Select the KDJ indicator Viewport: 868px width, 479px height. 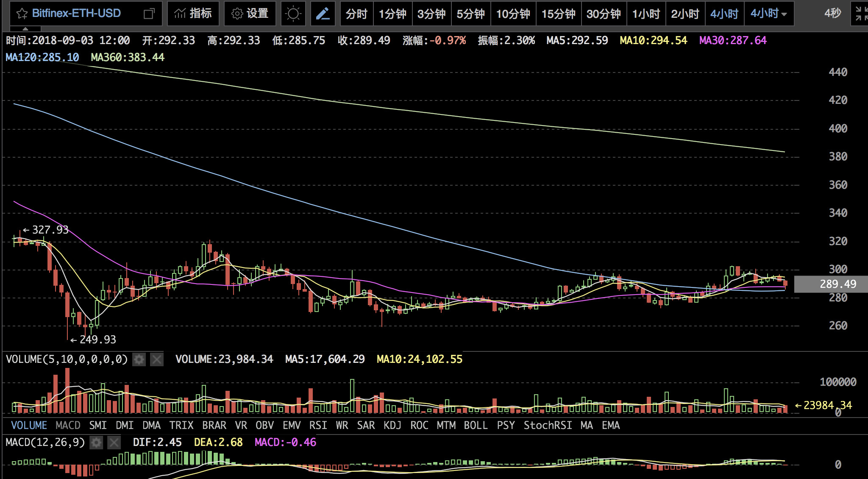coord(392,425)
